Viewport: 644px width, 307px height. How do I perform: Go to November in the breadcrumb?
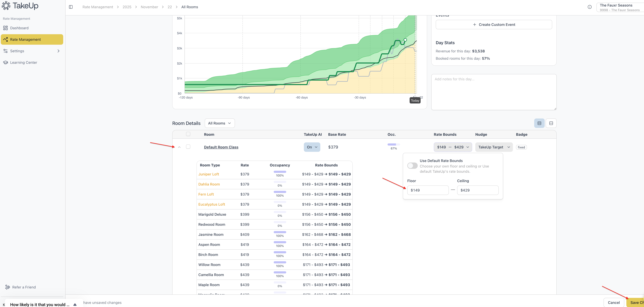coord(149,7)
